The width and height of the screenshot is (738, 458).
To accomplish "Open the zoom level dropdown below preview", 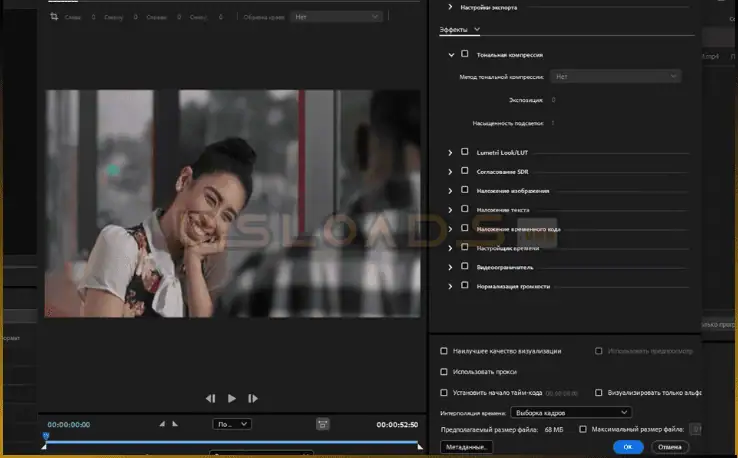I will coord(232,424).
